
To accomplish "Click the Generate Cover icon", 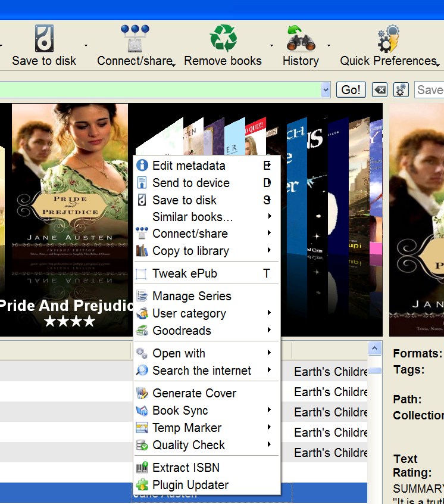I will (142, 393).
